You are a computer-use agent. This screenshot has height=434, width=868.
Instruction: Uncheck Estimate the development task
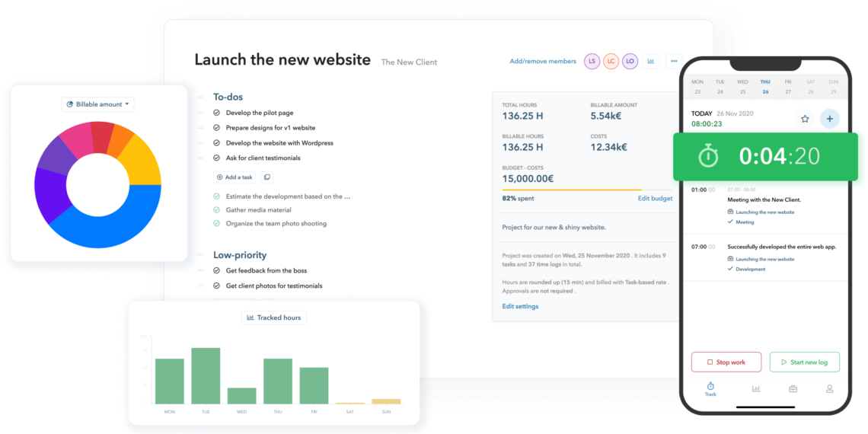tap(216, 196)
